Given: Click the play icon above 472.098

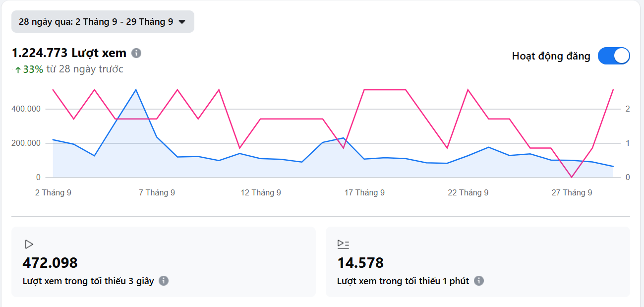Looking at the screenshot, I should [29, 244].
